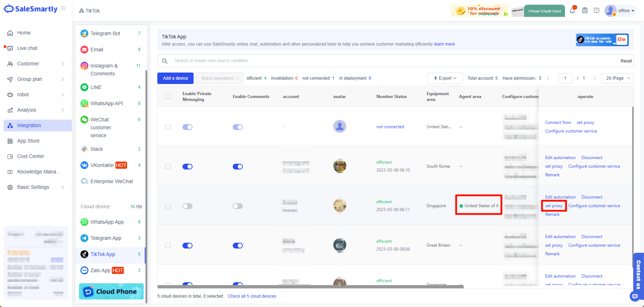Open the Batch operations dropdown

point(220,78)
